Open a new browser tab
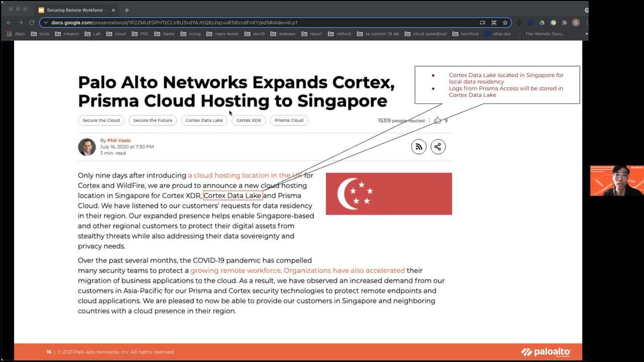This screenshot has height=362, width=644. 127,10
